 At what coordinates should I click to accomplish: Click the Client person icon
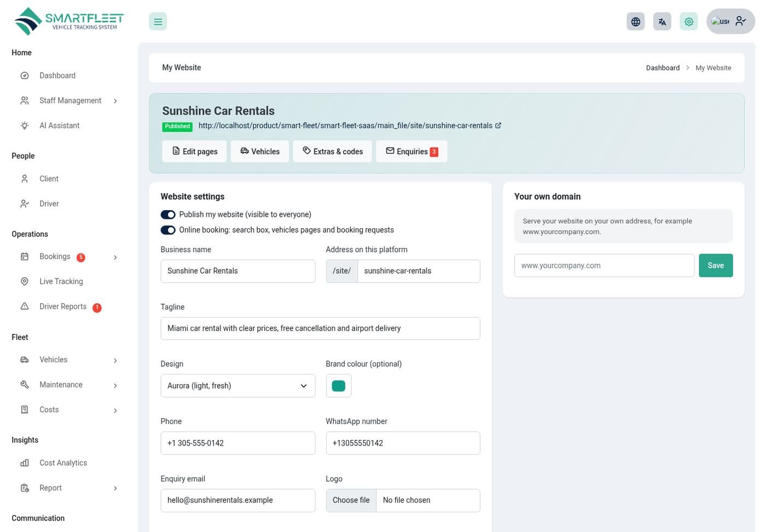tap(25, 178)
